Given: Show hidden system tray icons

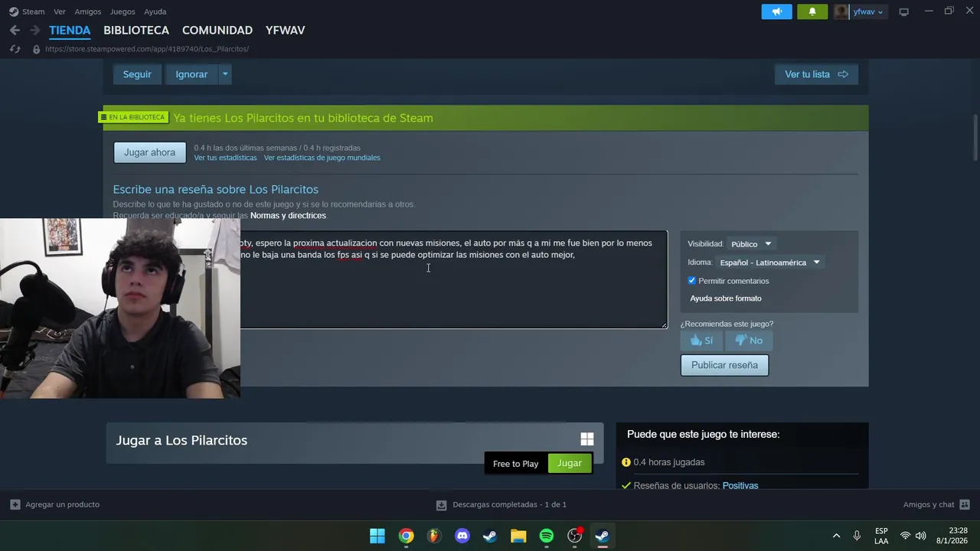Looking at the screenshot, I should [x=836, y=536].
